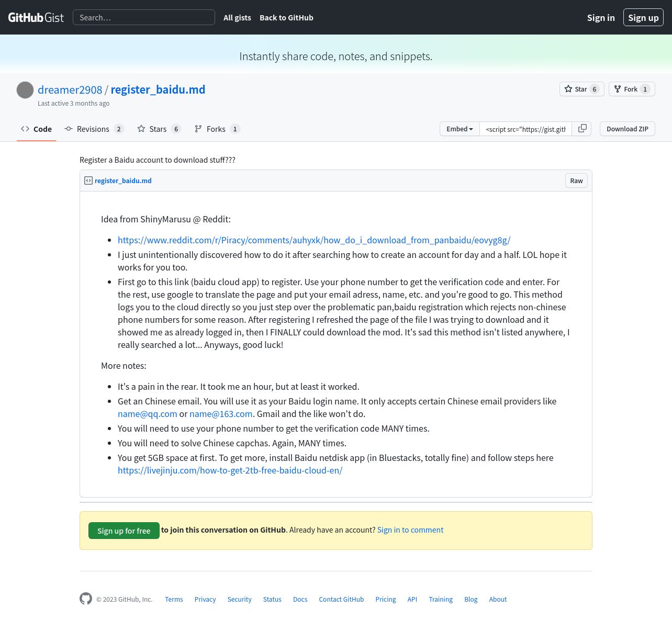Click the GitHub octocat footer logo
The width and height of the screenshot is (672, 631).
tap(86, 599)
